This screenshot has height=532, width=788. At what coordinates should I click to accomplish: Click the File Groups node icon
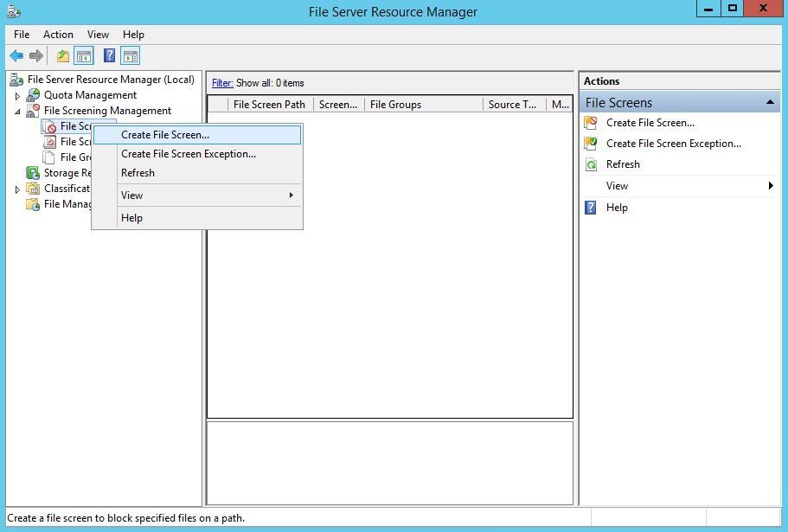[x=49, y=157]
